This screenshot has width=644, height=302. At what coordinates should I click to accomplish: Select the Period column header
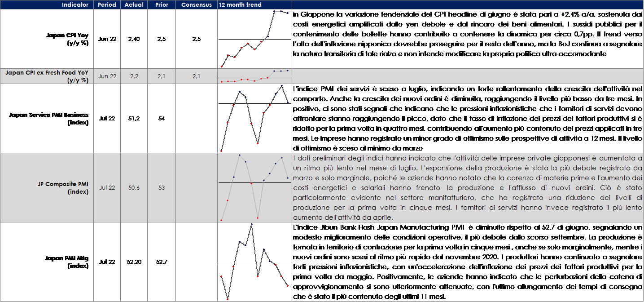coord(107,4)
